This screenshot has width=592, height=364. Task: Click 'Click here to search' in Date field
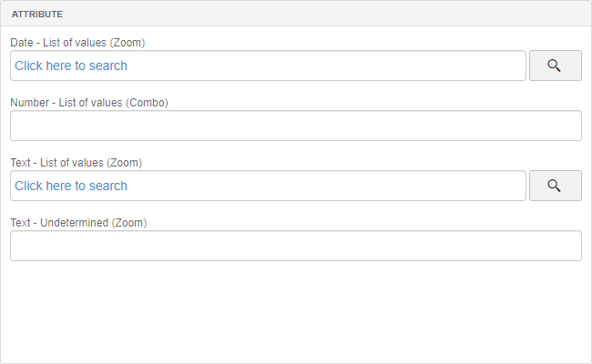(x=71, y=66)
